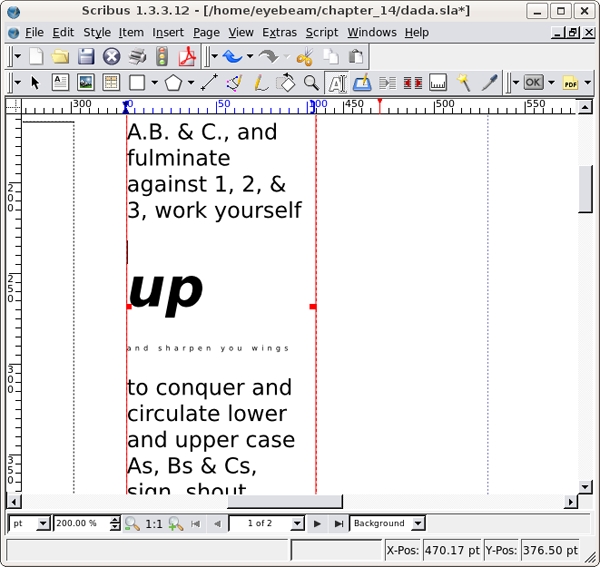Image resolution: width=600 pixels, height=567 pixels.
Task: Open the Extras menu
Action: tap(279, 32)
